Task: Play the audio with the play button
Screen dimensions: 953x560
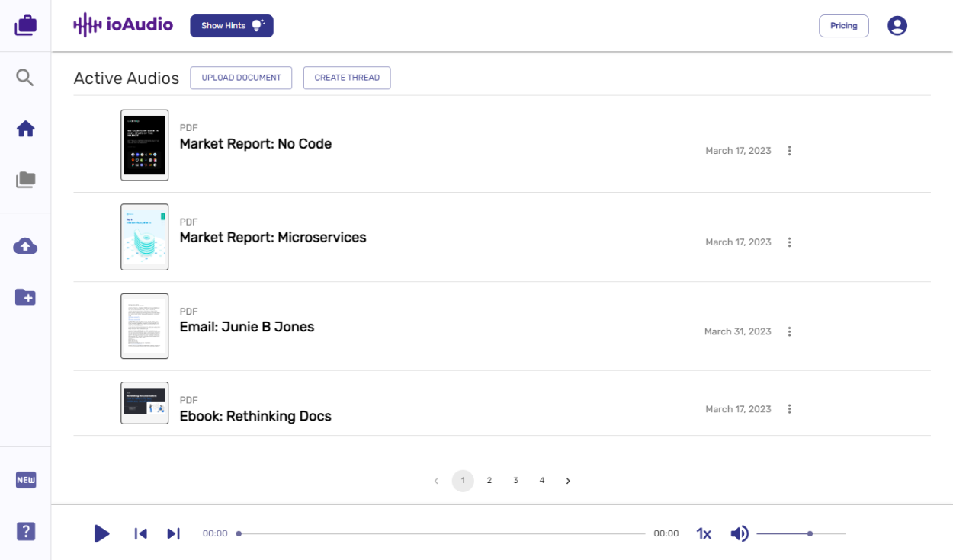Action: pos(101,533)
